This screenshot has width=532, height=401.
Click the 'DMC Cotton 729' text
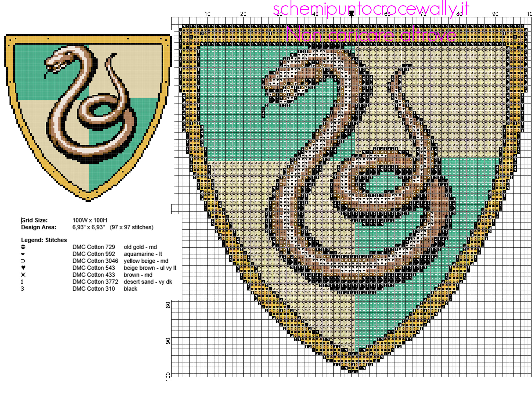94,247
